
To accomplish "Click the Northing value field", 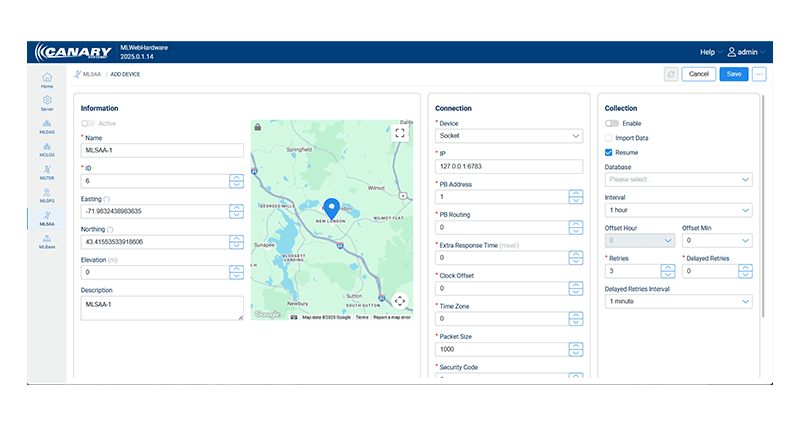I will click(x=155, y=242).
